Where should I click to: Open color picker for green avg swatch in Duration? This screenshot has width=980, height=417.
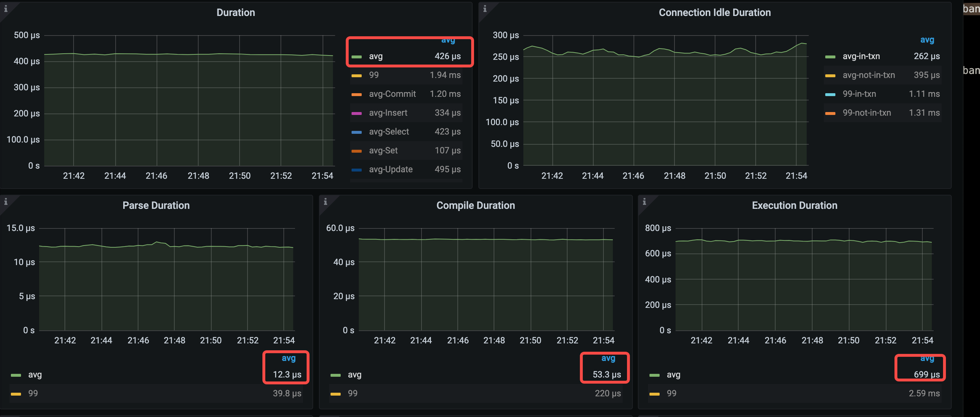pyautogui.click(x=357, y=57)
